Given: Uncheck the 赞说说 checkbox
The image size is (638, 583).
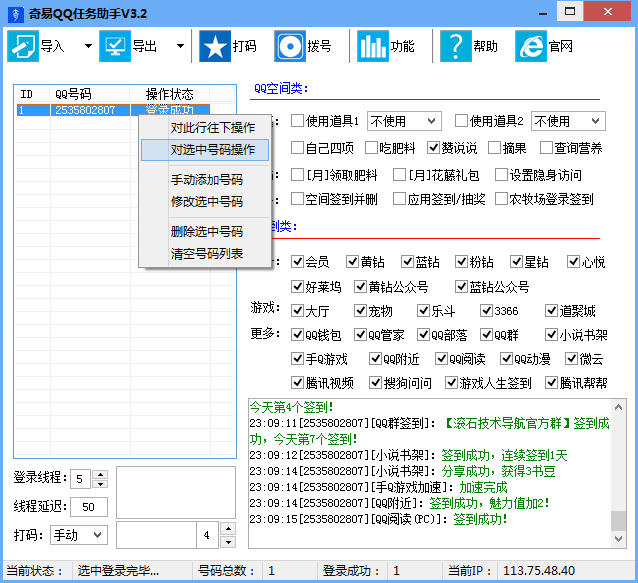Looking at the screenshot, I should point(433,148).
